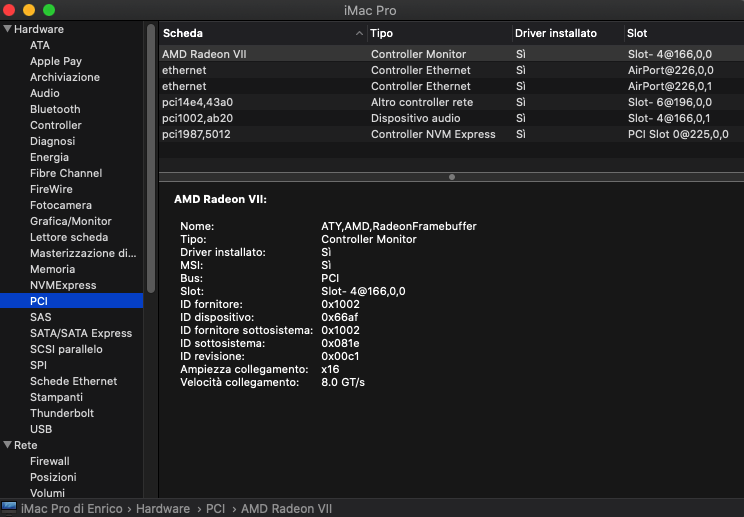Click the AMD Radeon VII details heading
This screenshot has width=744, height=517.
(220, 199)
